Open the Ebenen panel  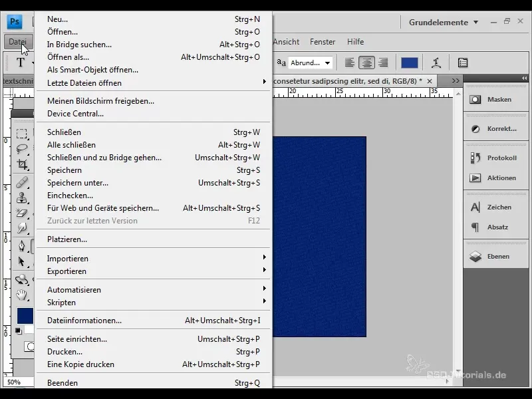tap(495, 256)
